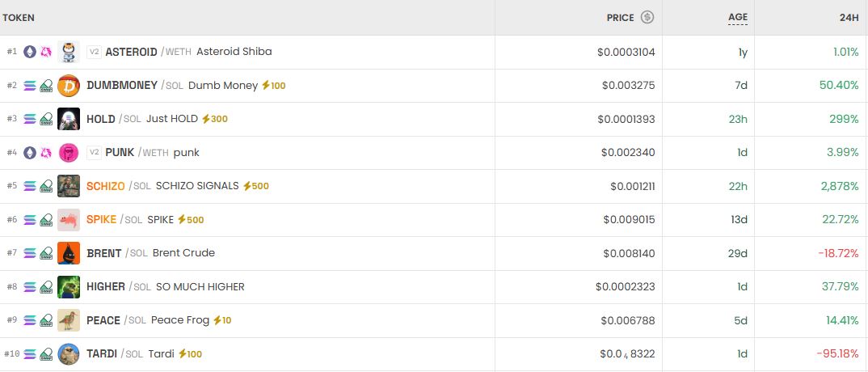This screenshot has width=868, height=372.
Task: Open the HIGHER SO MUCH HIGHER pair
Action: click(x=165, y=287)
